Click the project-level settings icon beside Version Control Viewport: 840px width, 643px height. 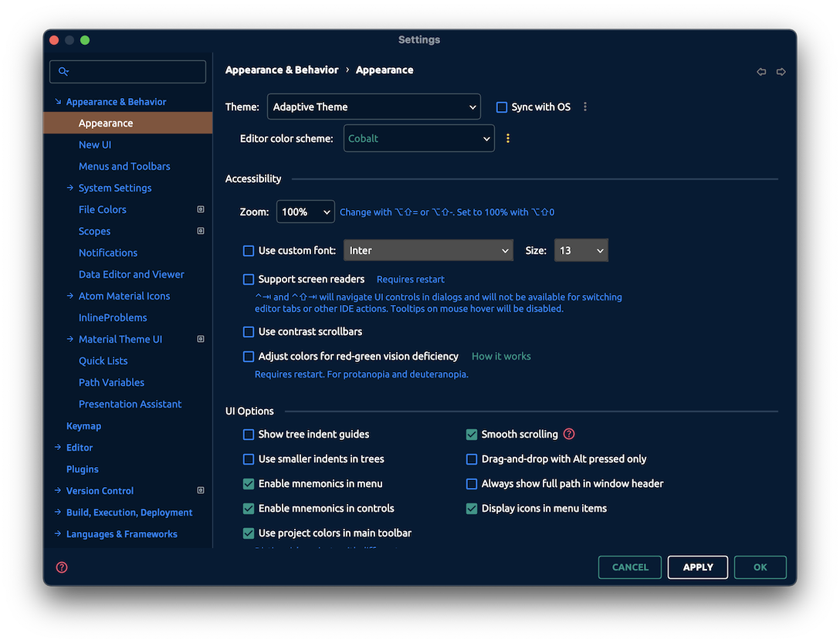tap(200, 490)
